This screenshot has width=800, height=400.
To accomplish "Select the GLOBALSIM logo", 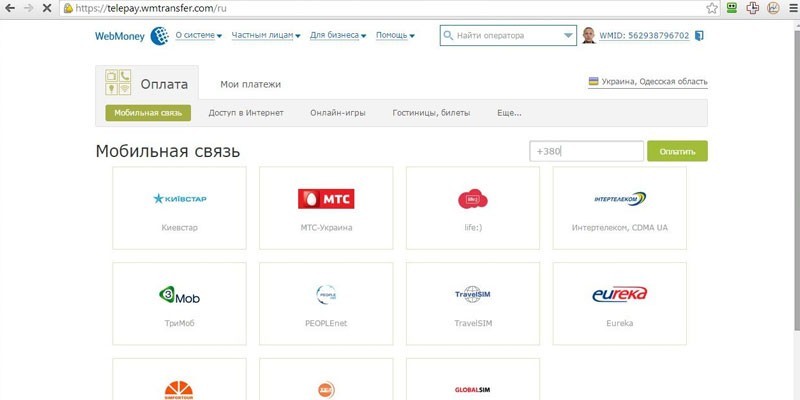I will (x=472, y=390).
